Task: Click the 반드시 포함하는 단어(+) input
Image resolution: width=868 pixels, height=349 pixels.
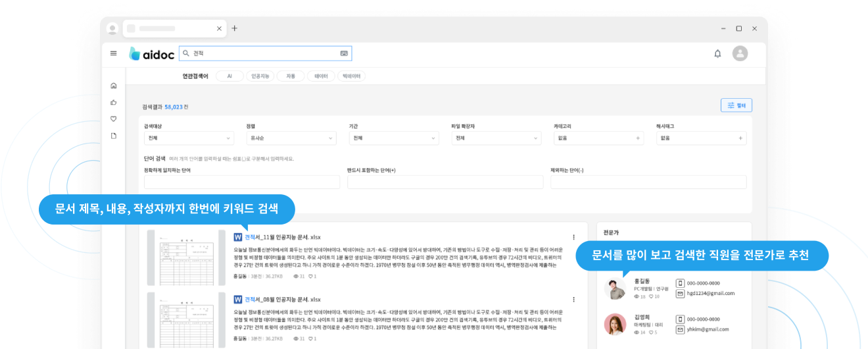Action: [x=445, y=182]
